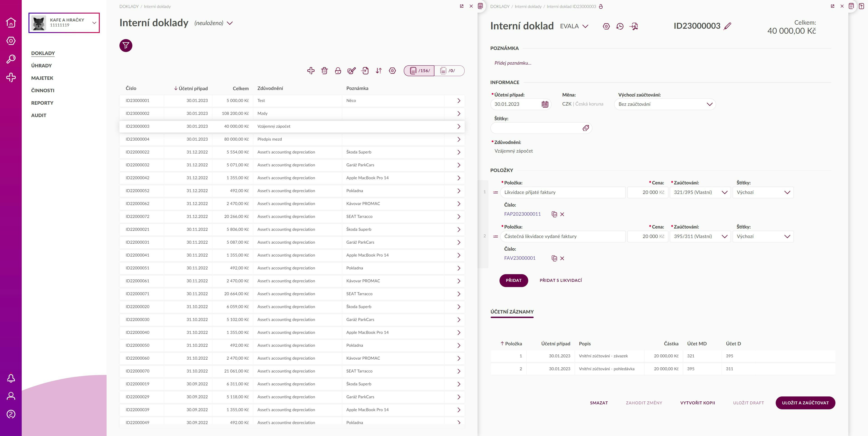Edit document number ID23000003 pencil icon
Screen dimensions: 868x436
[728, 26]
